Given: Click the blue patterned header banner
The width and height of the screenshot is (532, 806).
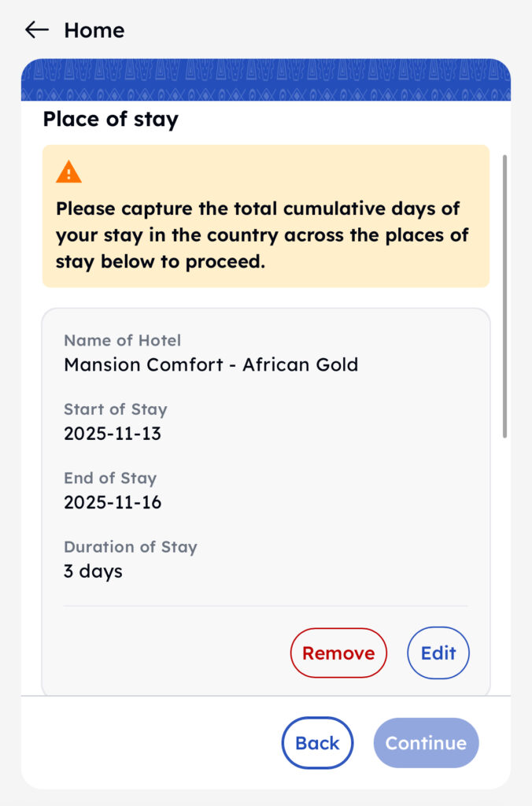Looking at the screenshot, I should pos(265,79).
